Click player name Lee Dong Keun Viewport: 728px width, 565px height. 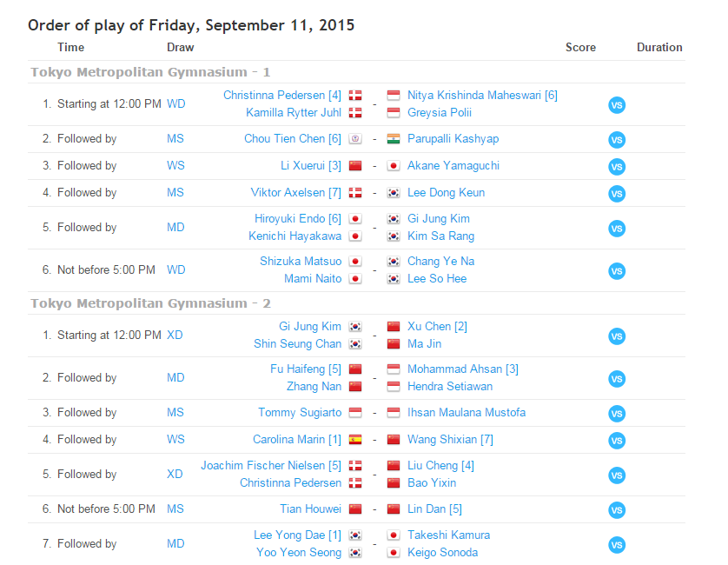click(446, 192)
